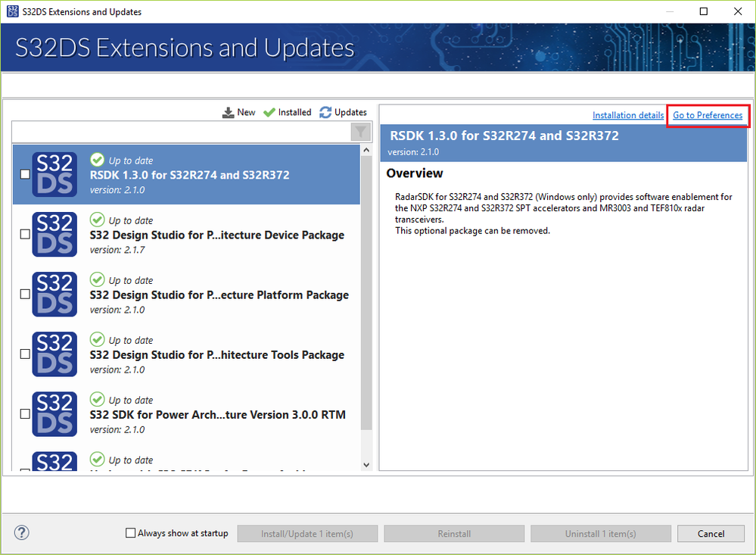Click the package list scroll up arrow

pyautogui.click(x=366, y=150)
